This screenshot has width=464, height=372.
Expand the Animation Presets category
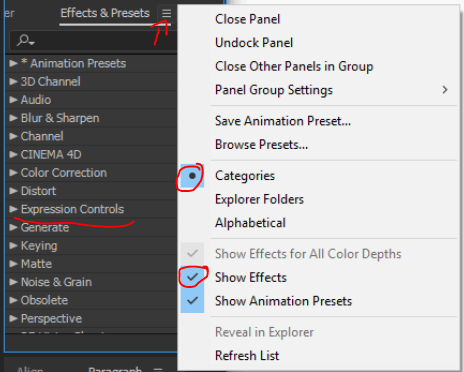click(13, 63)
